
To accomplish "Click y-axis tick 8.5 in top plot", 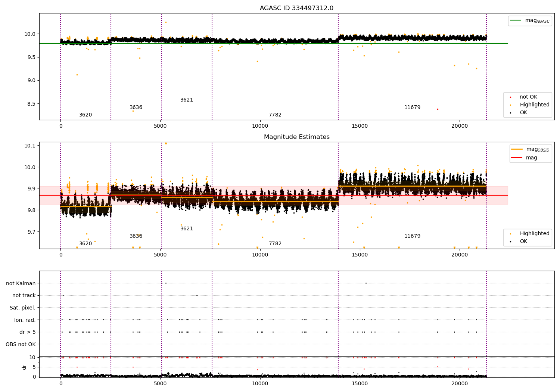I will [31, 104].
